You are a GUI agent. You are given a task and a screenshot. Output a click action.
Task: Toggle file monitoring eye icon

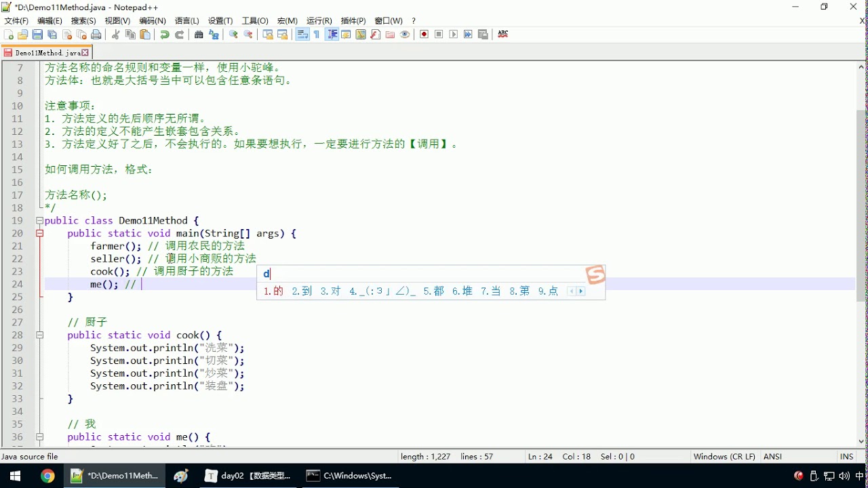(405, 34)
